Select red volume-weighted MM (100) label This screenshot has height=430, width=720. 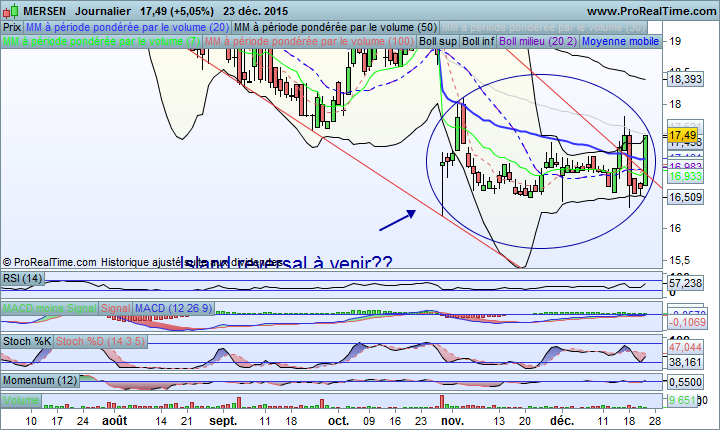(309, 41)
